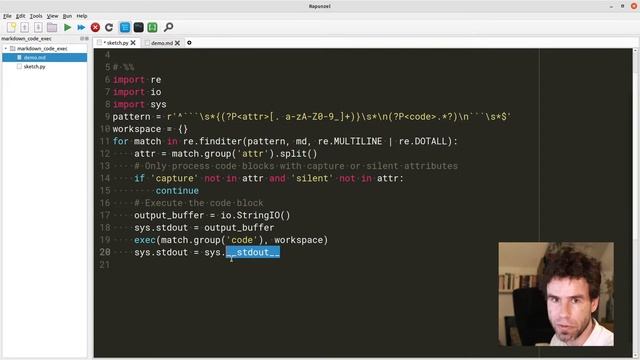Open the Help menu
Image resolution: width=640 pixels, height=360 pixels.
point(82,16)
